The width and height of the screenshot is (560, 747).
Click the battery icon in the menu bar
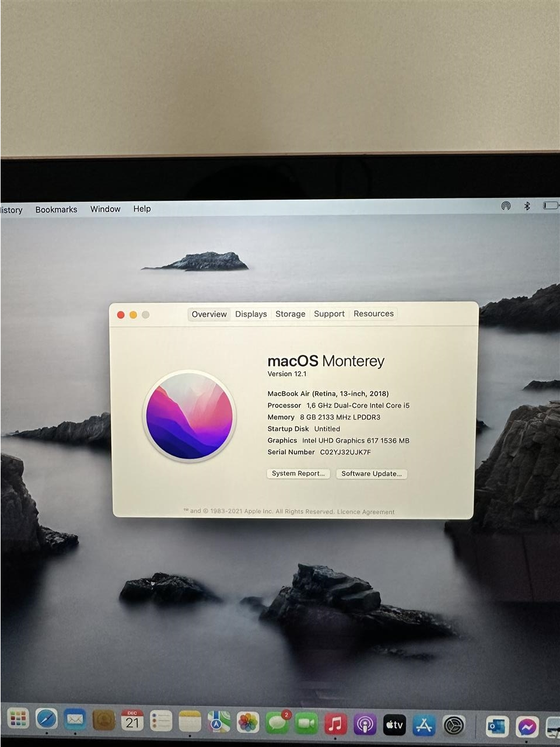[551, 205]
